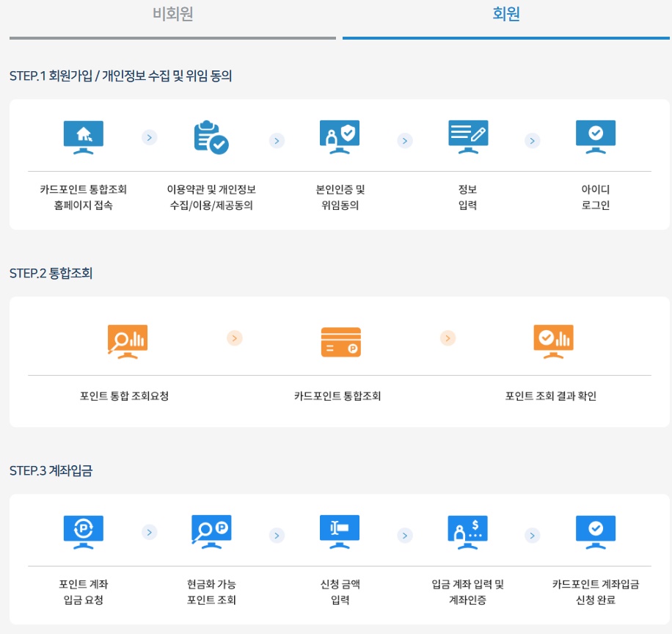This screenshot has height=634, width=672.
Task: Click the 카드포인트 통합조회 홈페이지 접속 label
Action: tap(84, 197)
